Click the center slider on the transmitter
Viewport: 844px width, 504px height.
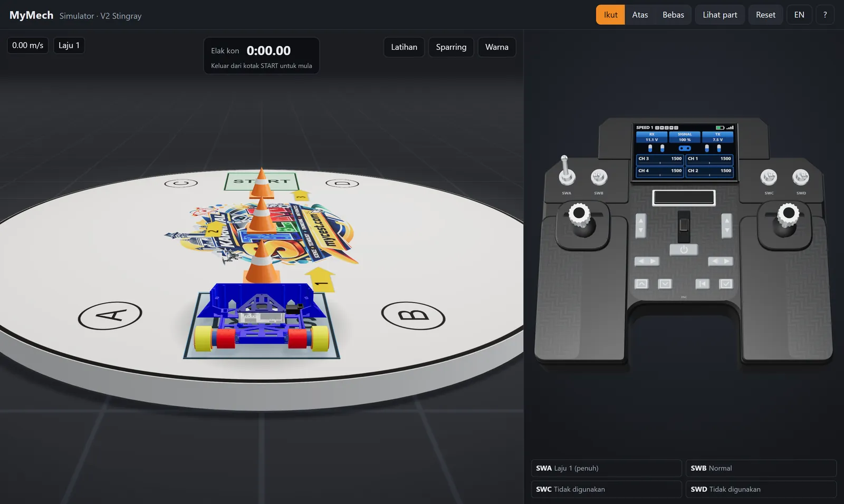684,226
